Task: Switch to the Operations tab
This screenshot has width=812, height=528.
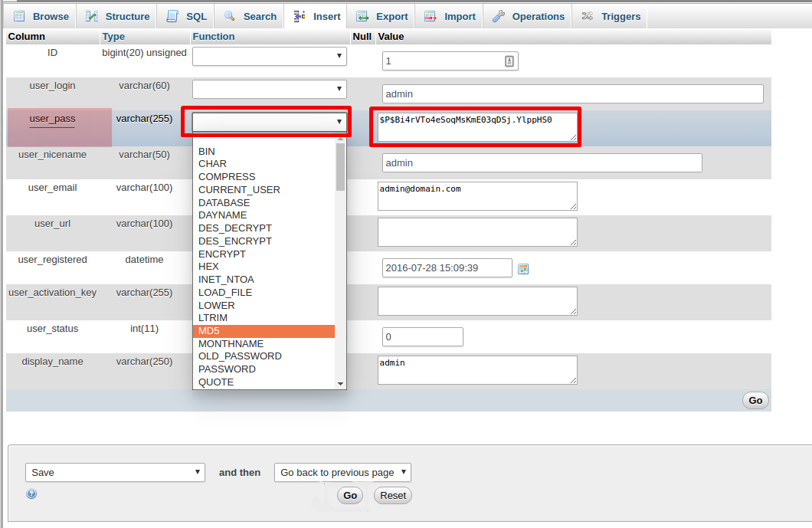Action: [x=528, y=17]
